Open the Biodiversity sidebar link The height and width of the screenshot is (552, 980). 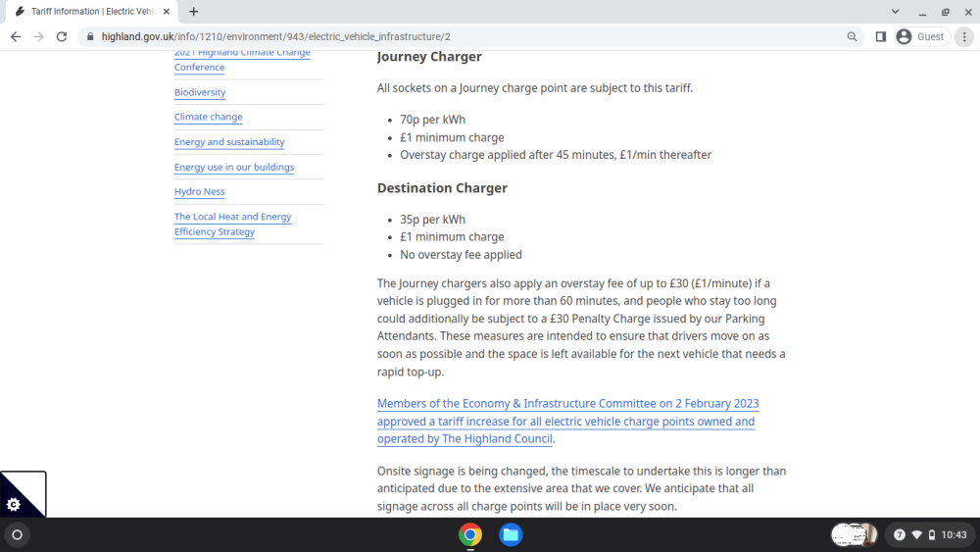200,92
